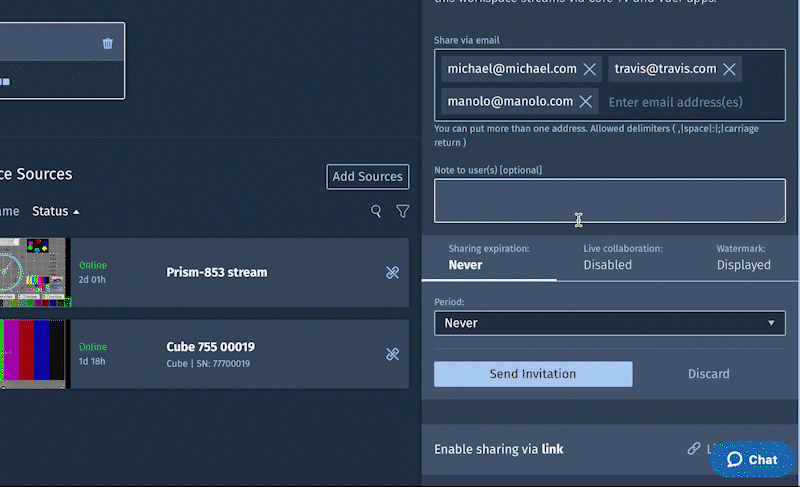Click the Add Sources button
Image resolution: width=800 pixels, height=487 pixels.
[367, 177]
